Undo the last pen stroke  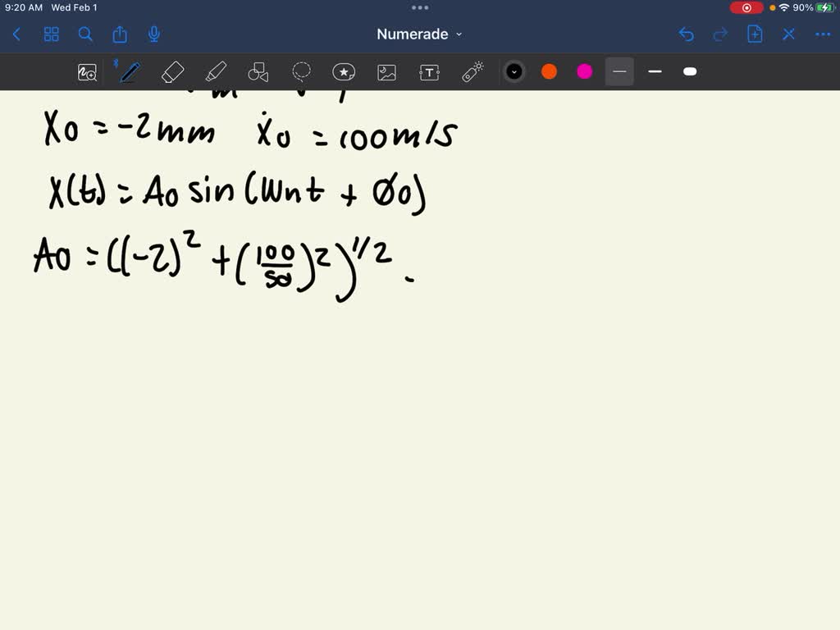click(x=687, y=34)
